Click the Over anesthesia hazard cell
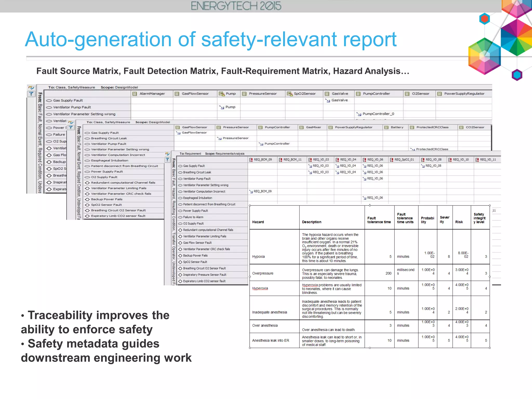The image size is (532, 399). tap(274, 327)
